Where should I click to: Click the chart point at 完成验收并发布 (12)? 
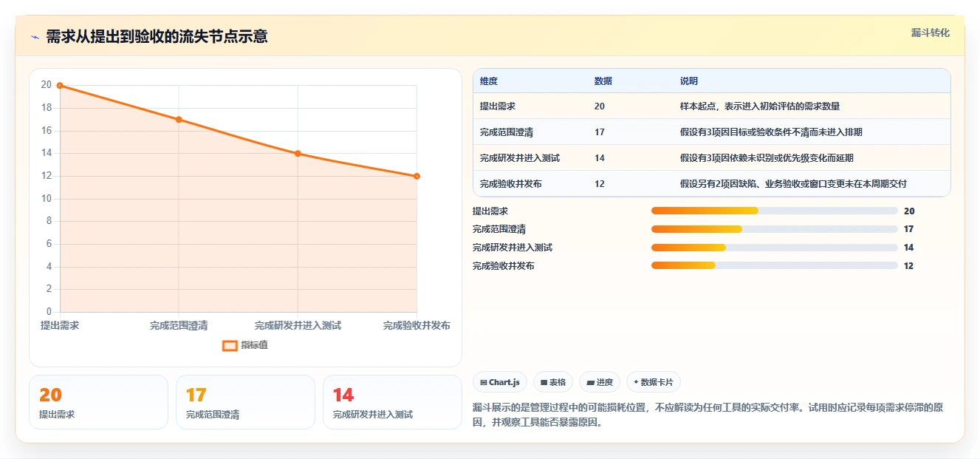point(417,176)
